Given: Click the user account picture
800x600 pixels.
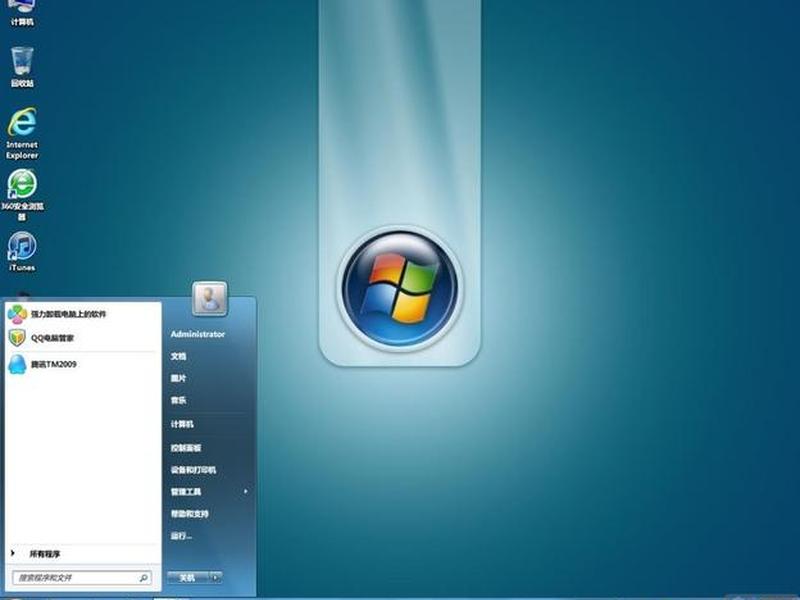Looking at the screenshot, I should (x=209, y=298).
